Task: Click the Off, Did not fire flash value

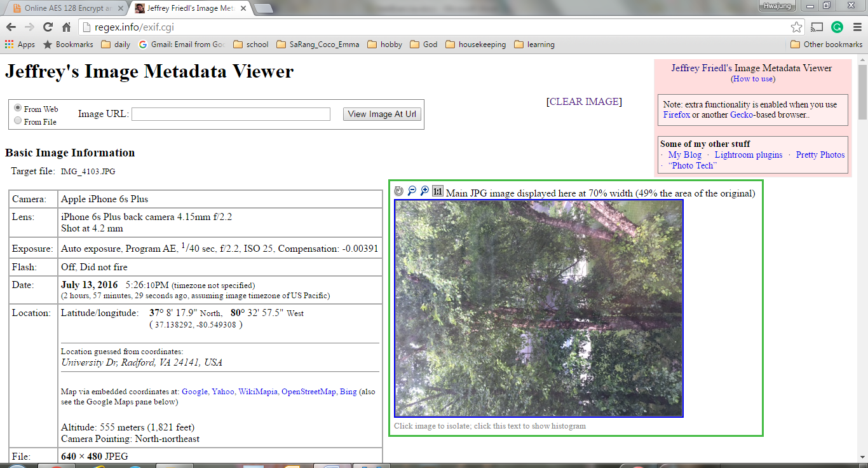Action: [95, 267]
